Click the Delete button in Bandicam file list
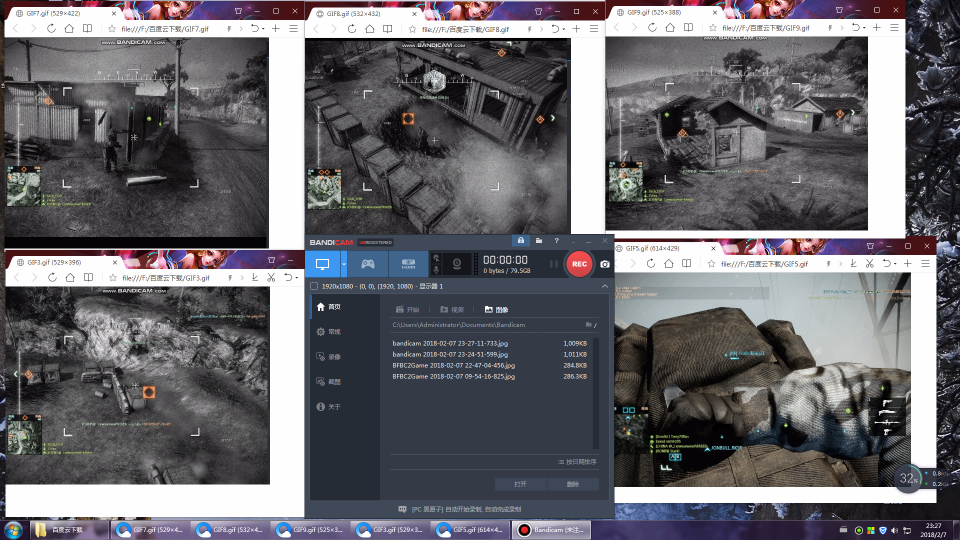 click(x=573, y=484)
